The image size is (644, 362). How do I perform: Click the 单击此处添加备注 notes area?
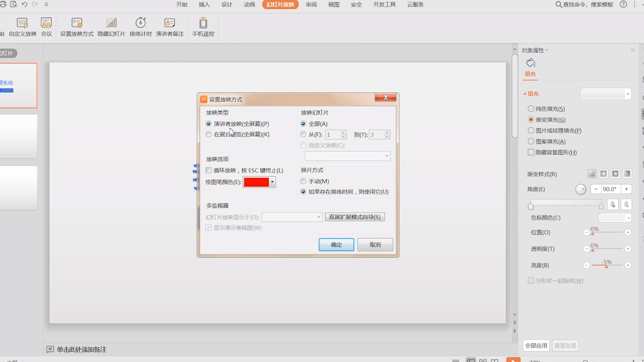tap(81, 350)
